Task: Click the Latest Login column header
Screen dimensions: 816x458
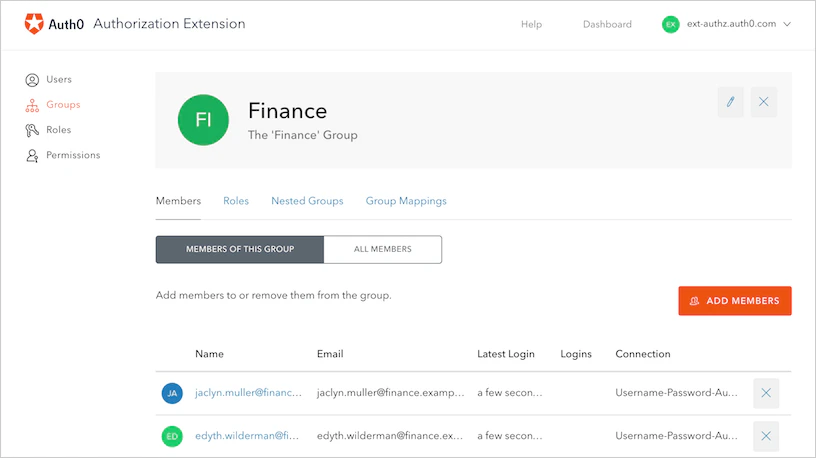Action: [506, 354]
